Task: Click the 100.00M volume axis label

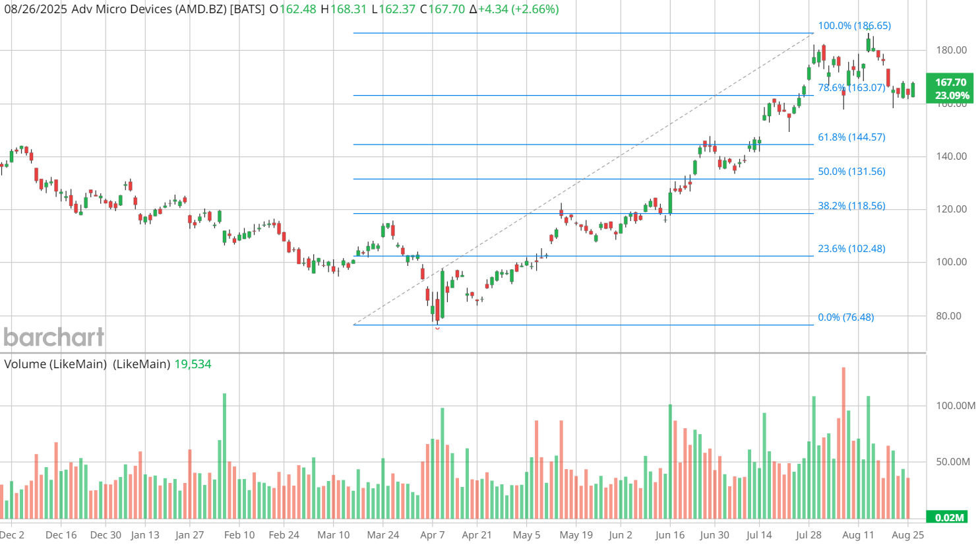Action: [x=956, y=406]
